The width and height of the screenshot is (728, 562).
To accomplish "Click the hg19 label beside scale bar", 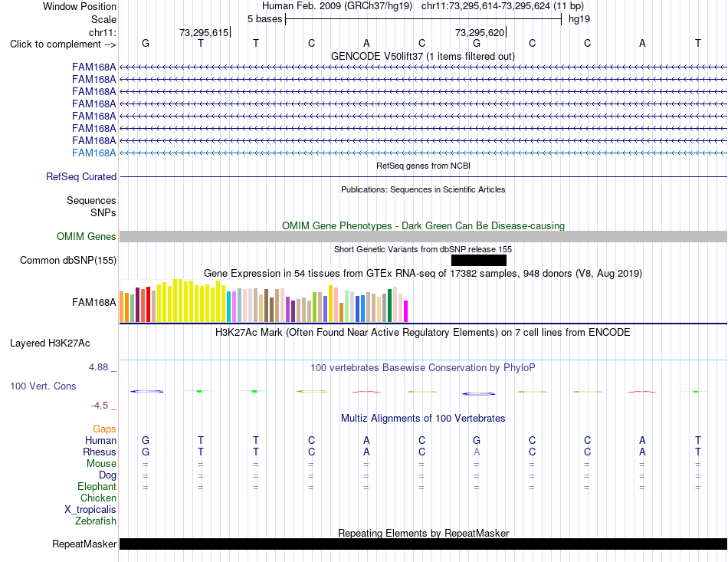I will coord(579,19).
